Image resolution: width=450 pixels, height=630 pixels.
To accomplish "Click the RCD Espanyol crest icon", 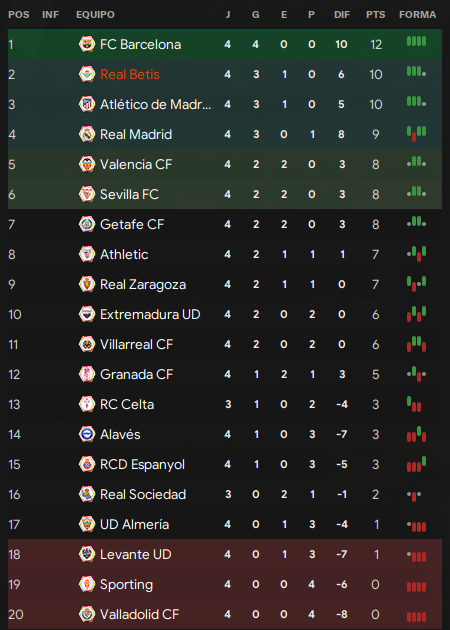I will pos(87,464).
